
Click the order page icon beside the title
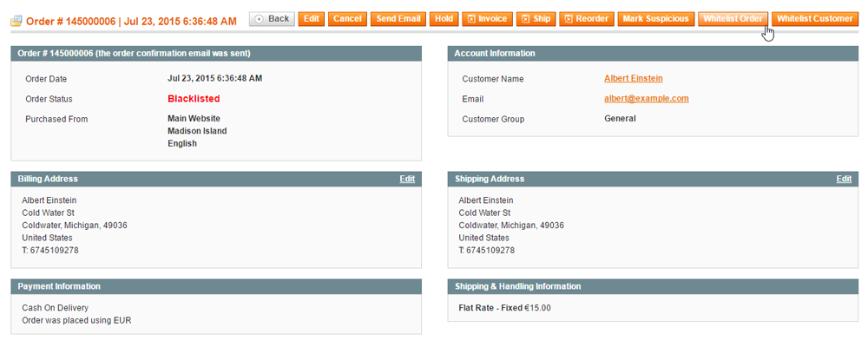click(16, 22)
